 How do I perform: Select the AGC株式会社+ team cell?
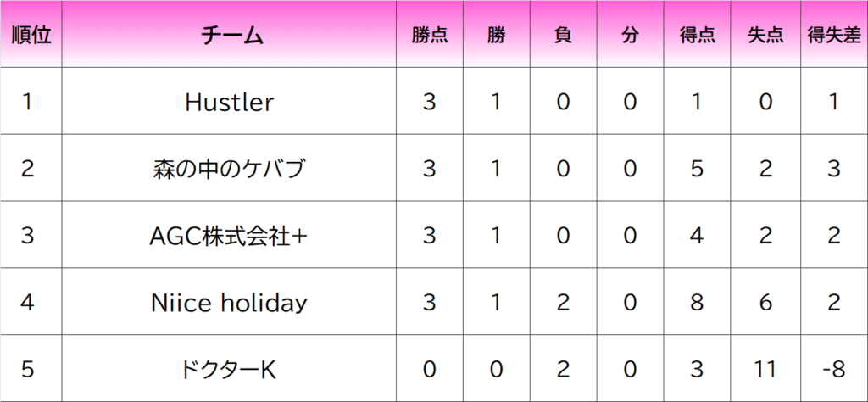pyautogui.click(x=230, y=236)
